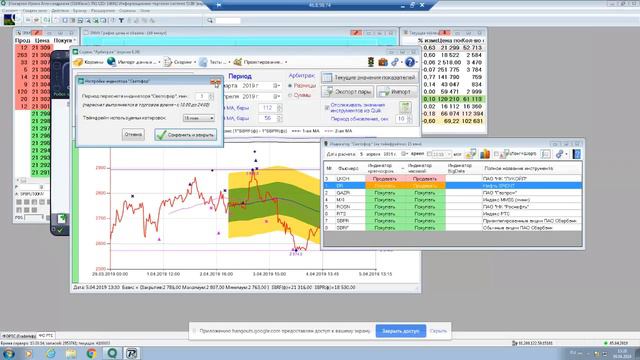
Task: Click the chain link icon in Arbitrage toolbar
Action: [395, 62]
